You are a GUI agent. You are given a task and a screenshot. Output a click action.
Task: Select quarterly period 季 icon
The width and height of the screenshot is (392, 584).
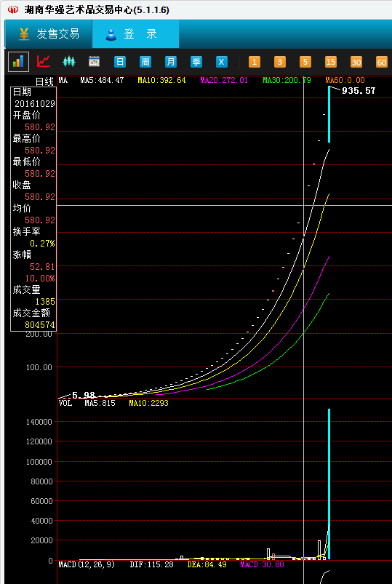(x=196, y=62)
